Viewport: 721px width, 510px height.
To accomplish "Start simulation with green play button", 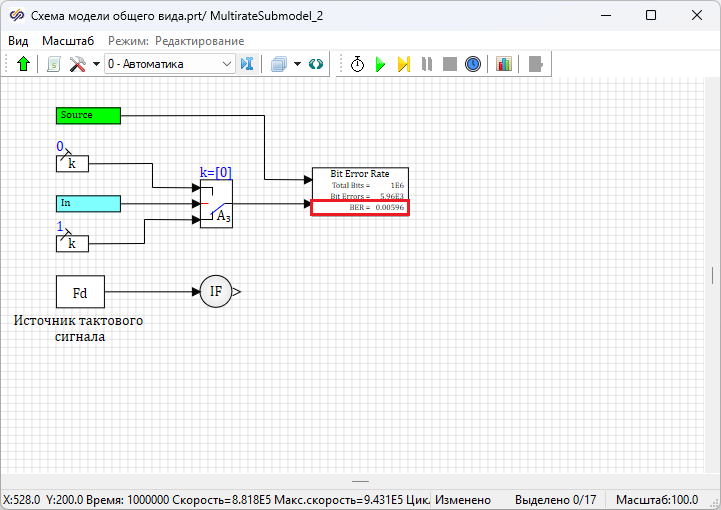I will 380,64.
